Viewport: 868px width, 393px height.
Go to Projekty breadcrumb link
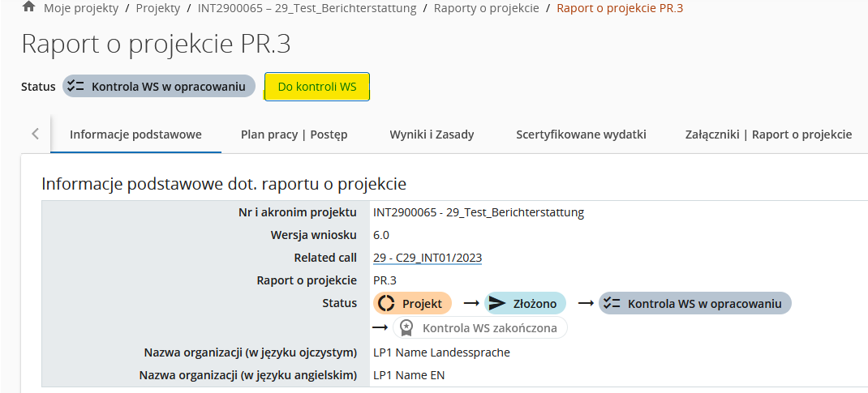point(158,8)
